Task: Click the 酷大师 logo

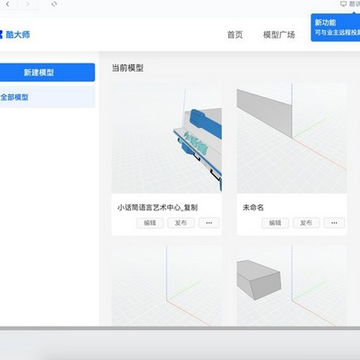Action: (15, 34)
